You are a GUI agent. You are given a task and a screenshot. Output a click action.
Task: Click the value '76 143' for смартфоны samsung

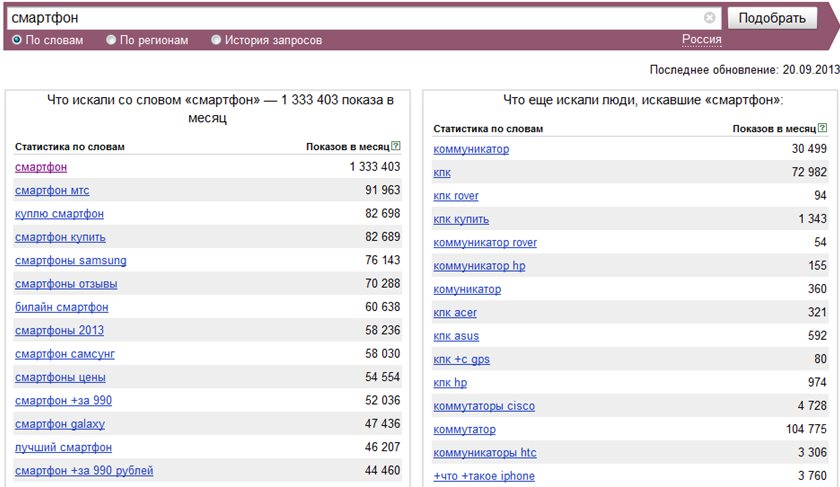382,260
